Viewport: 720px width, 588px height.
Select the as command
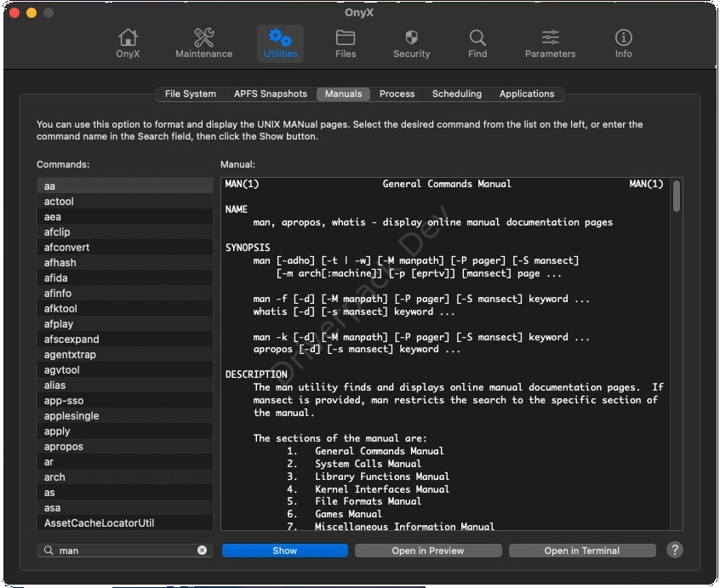(125, 492)
